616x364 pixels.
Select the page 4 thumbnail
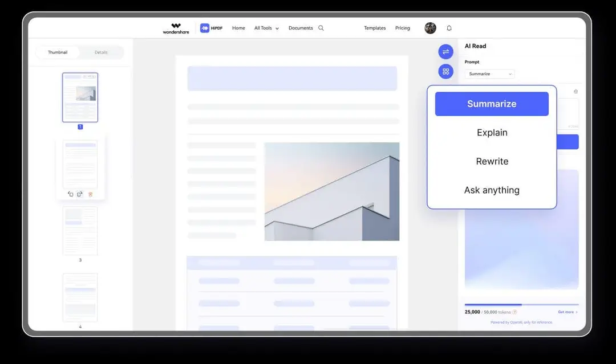(80, 298)
